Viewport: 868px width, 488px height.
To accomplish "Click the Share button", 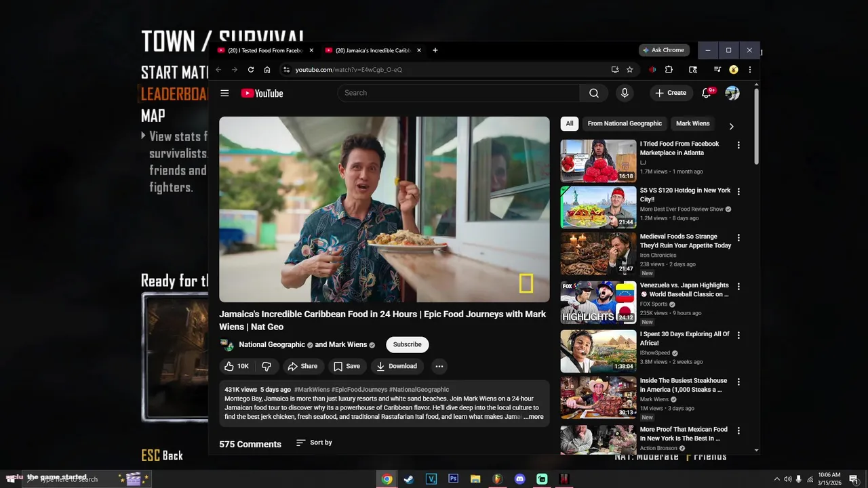I will [302, 366].
